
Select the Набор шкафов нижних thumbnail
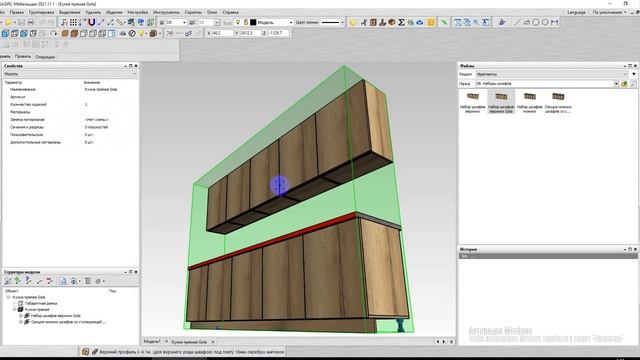(529, 102)
